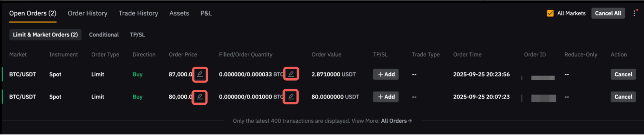Switch to TP/SL sub-tab

coord(137,35)
